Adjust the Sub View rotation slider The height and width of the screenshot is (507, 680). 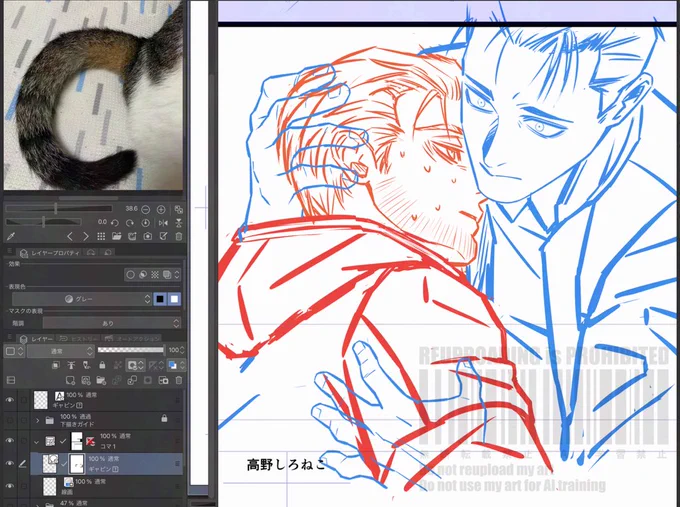[43, 222]
